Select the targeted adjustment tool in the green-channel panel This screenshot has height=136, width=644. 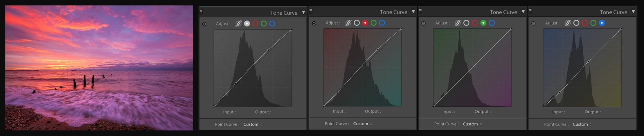(423, 23)
